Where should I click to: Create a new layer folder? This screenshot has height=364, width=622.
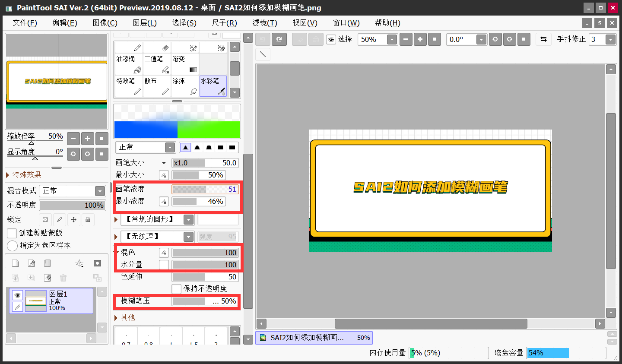pos(48,263)
